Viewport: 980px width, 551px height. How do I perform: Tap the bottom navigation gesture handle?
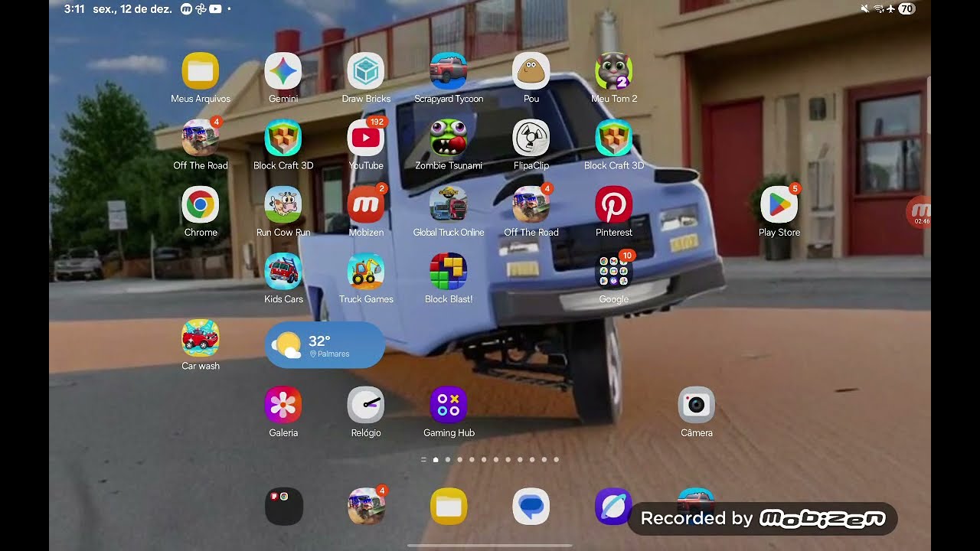490,546
